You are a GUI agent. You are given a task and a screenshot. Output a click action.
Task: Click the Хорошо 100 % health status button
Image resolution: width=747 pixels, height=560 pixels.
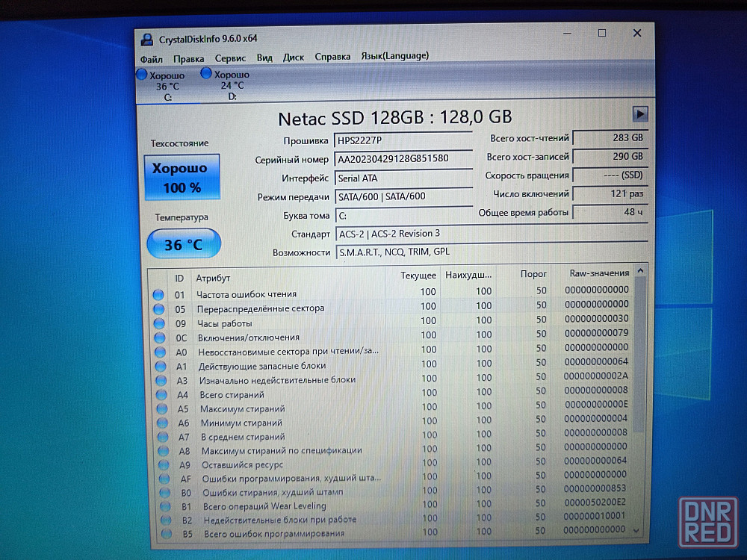click(182, 178)
